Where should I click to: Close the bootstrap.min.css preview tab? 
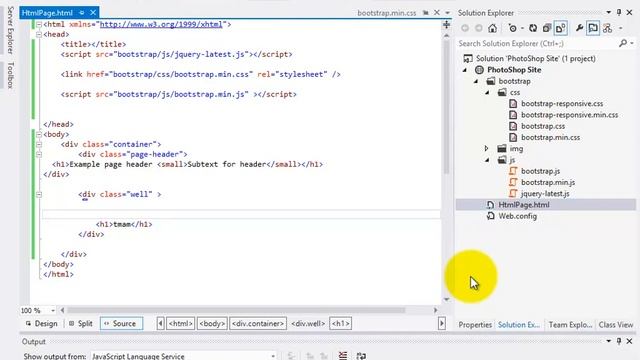437,13
